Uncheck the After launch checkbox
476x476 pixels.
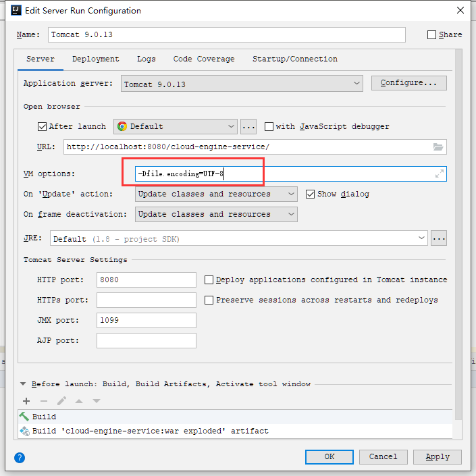tap(42, 126)
